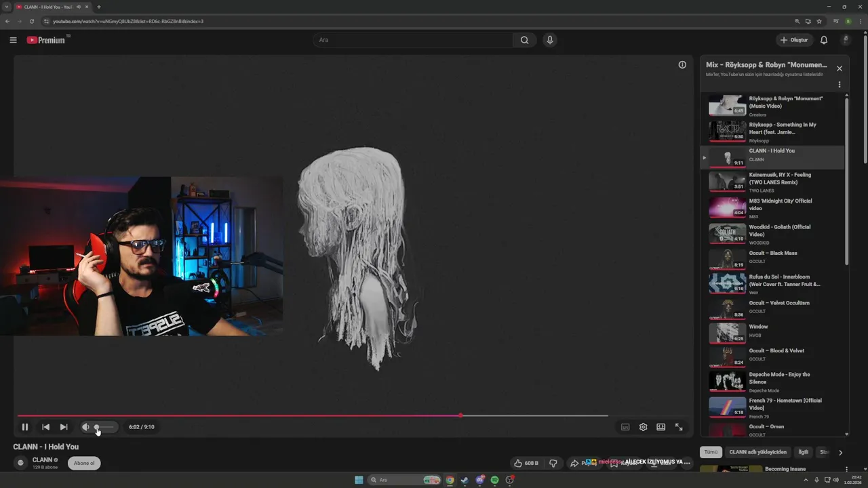Play Occult – Black Mass from the playlist

coord(772,259)
